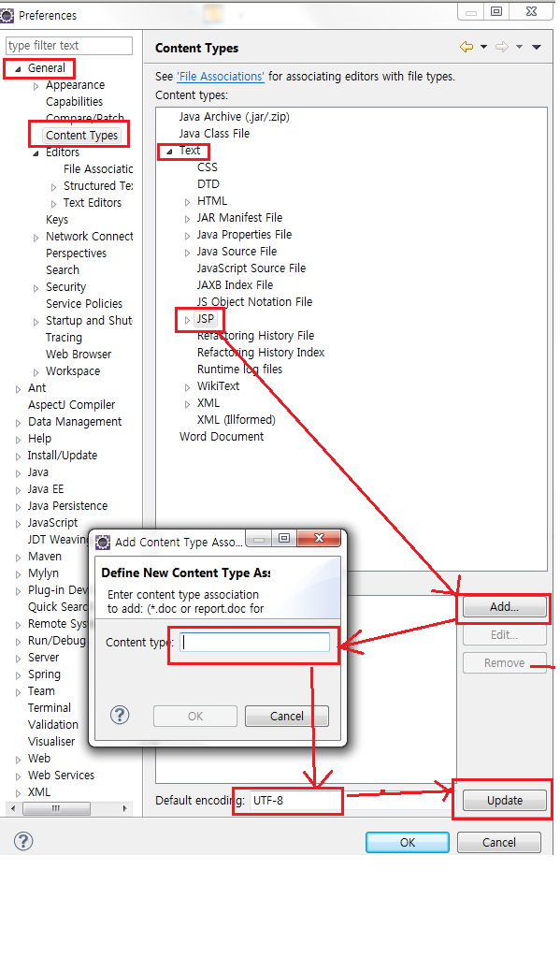This screenshot has height=957, width=560.
Task: Expand the JSP content type
Action: click(187, 320)
